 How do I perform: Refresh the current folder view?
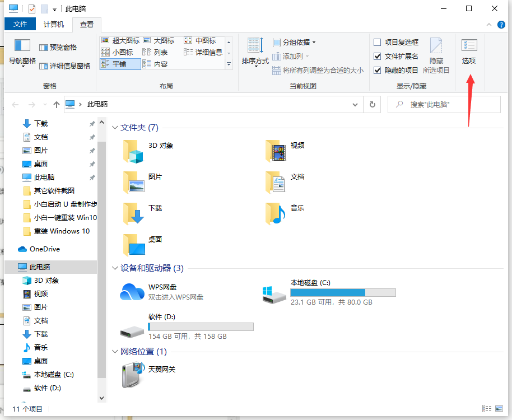click(x=372, y=104)
